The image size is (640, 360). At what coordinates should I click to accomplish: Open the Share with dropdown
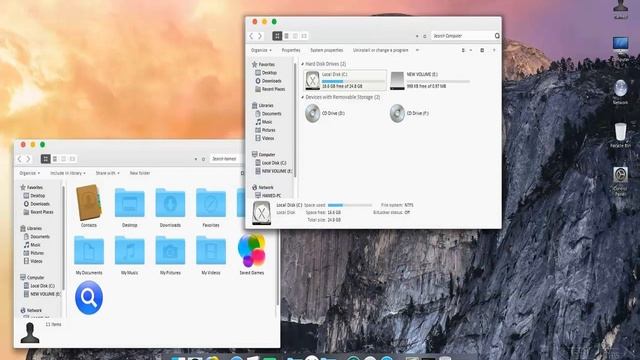point(107,173)
